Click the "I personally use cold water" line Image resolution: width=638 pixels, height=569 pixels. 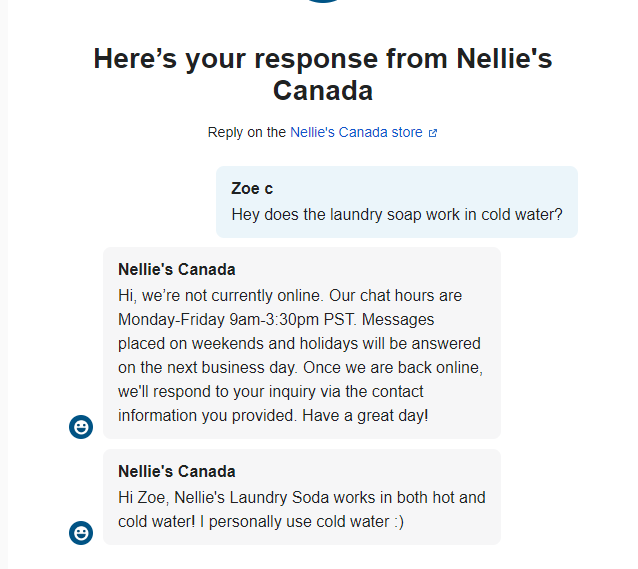(x=261, y=521)
